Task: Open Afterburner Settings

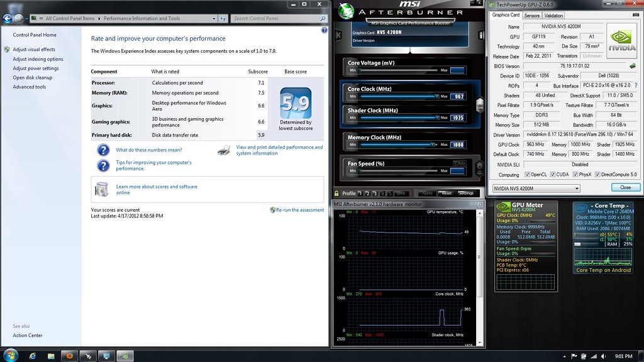Action: tap(466, 194)
